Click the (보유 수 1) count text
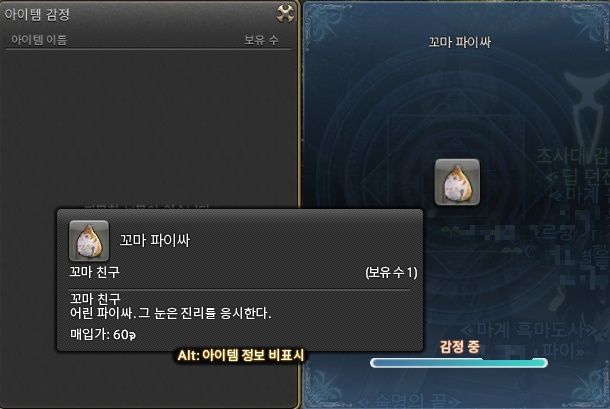Image resolution: width=610 pixels, height=409 pixels. pyautogui.click(x=391, y=272)
